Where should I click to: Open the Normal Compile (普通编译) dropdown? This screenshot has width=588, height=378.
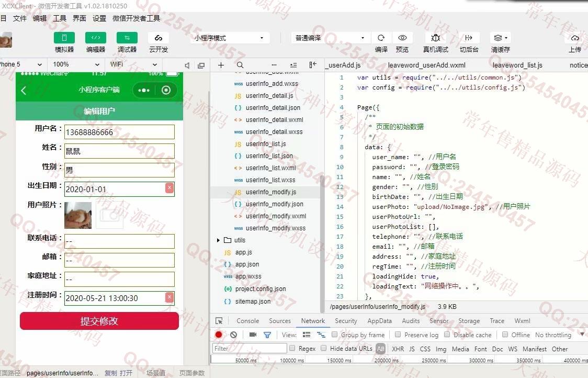click(330, 38)
